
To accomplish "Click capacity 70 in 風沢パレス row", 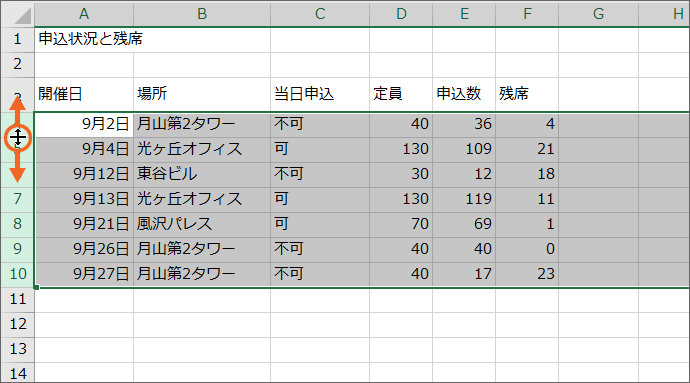I will click(401, 224).
